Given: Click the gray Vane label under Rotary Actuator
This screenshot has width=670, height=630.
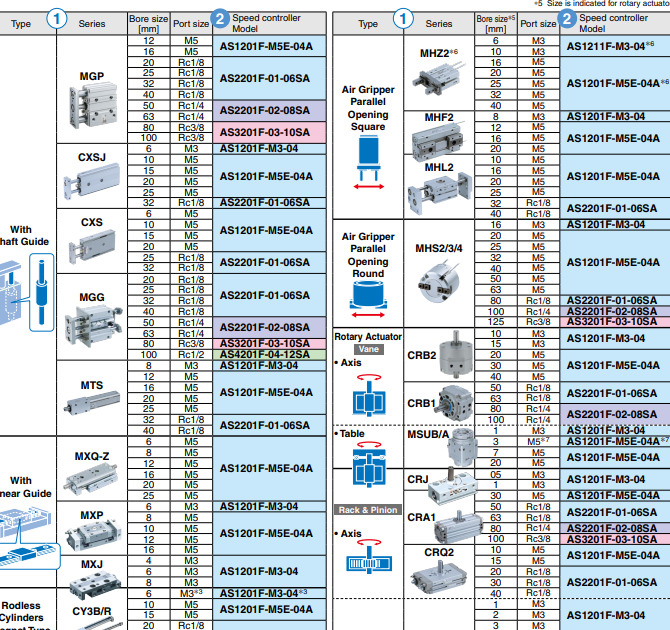Looking at the screenshot, I should coord(367,349).
